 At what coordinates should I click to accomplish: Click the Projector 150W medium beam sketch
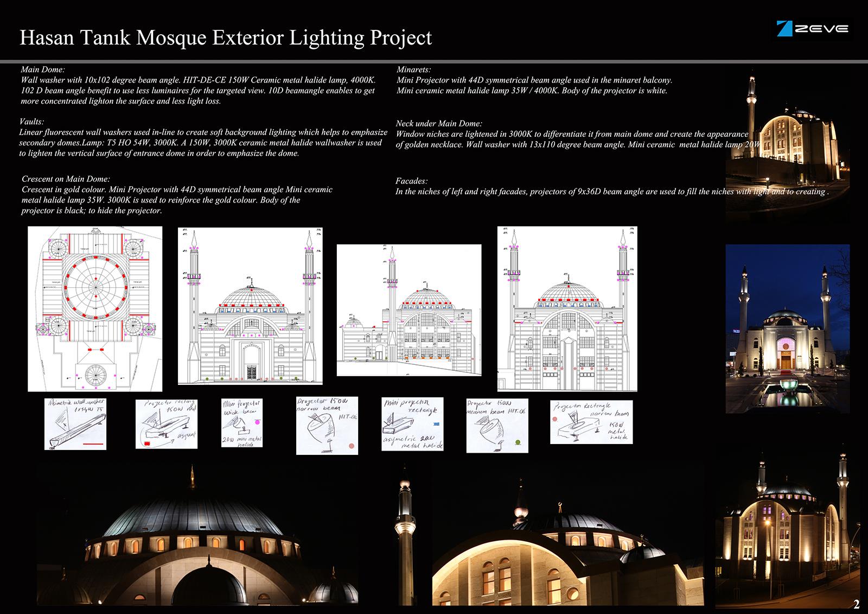tap(497, 426)
